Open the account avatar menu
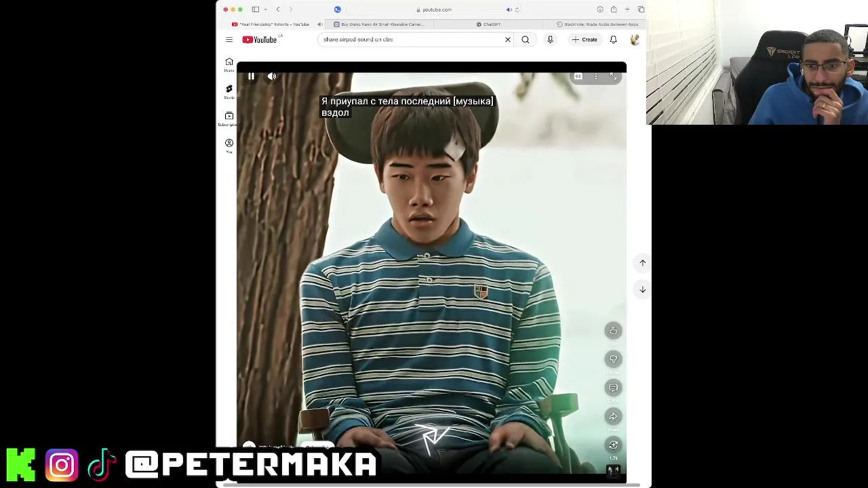 pos(635,40)
